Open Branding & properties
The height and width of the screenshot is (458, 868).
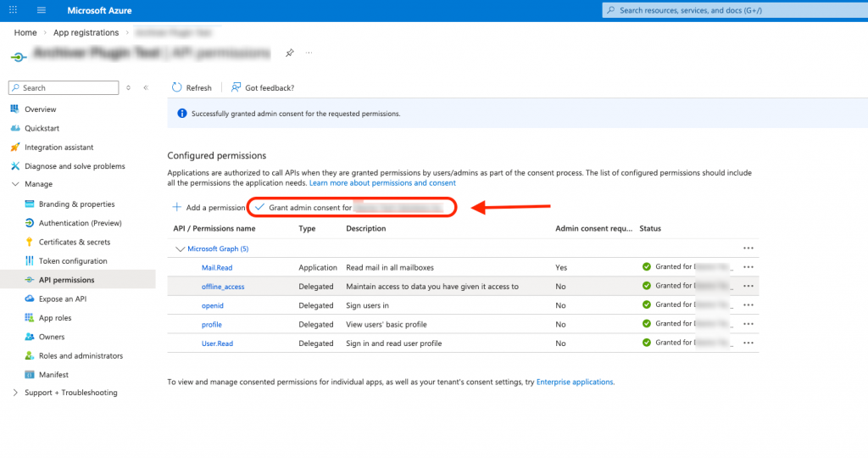tap(76, 204)
